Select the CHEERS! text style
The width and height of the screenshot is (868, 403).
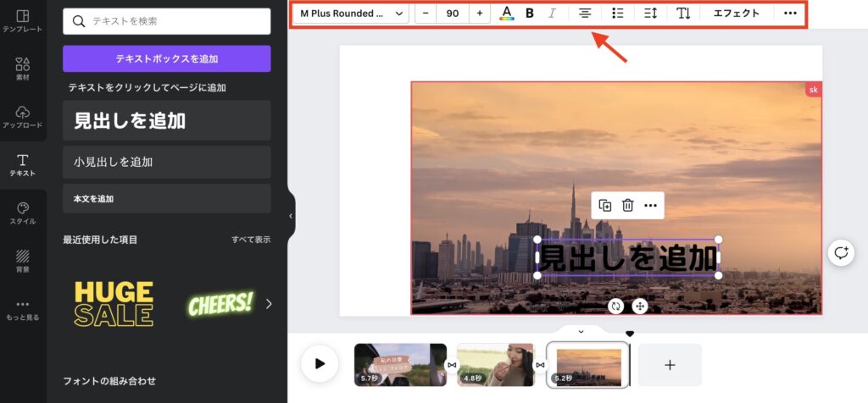click(220, 303)
